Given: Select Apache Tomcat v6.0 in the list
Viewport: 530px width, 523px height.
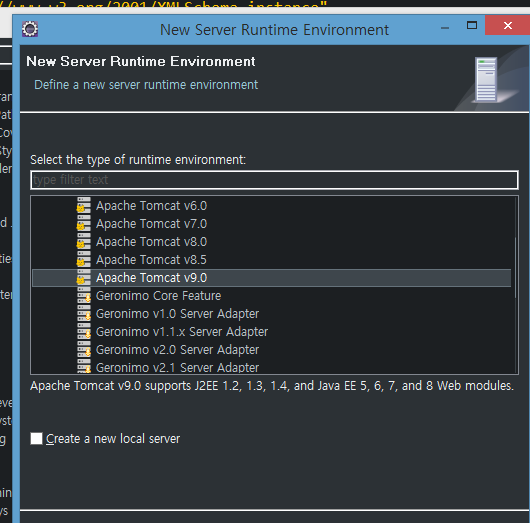Looking at the screenshot, I should tap(151, 206).
